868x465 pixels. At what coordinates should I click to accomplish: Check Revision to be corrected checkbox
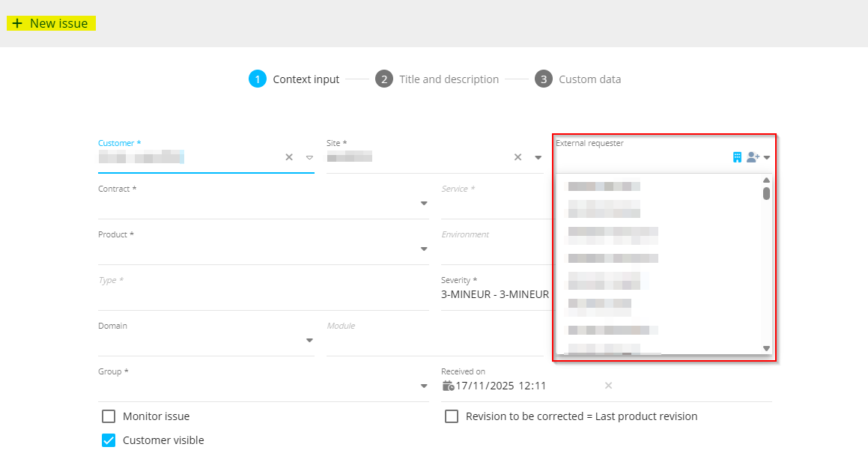[x=452, y=416]
